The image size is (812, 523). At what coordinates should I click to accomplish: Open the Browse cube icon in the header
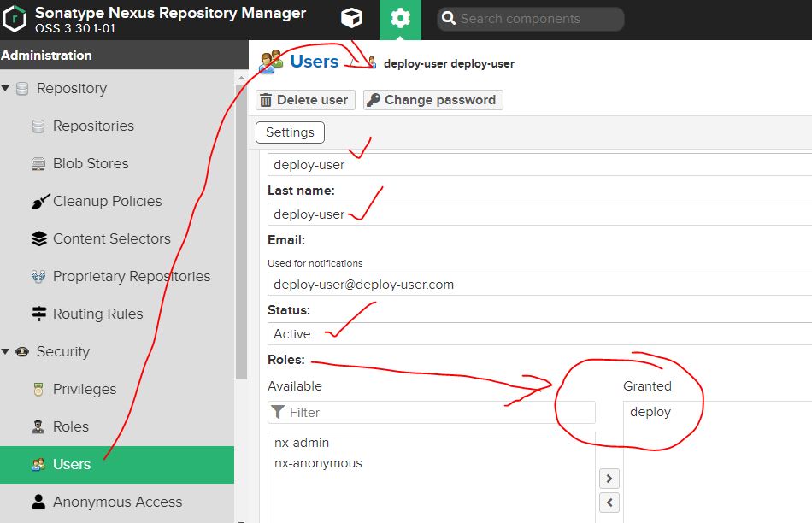pos(351,19)
